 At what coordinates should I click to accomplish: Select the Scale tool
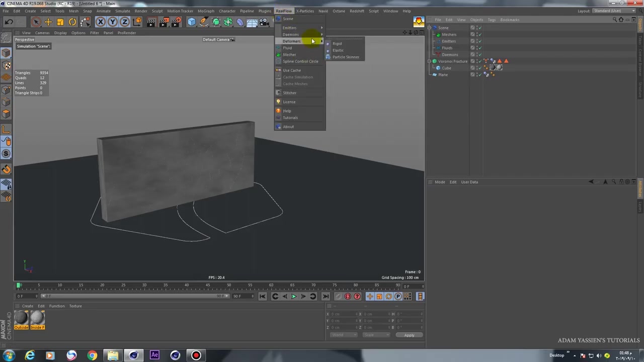click(60, 22)
